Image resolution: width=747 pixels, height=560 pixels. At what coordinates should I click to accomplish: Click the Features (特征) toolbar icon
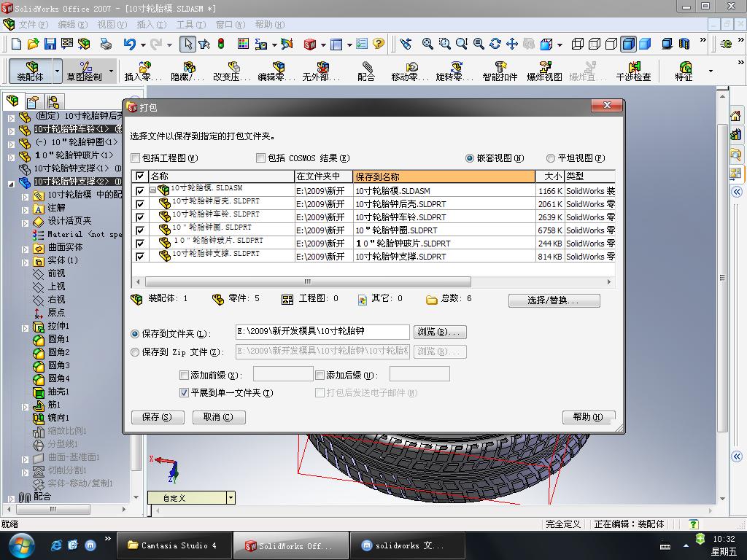pos(684,71)
